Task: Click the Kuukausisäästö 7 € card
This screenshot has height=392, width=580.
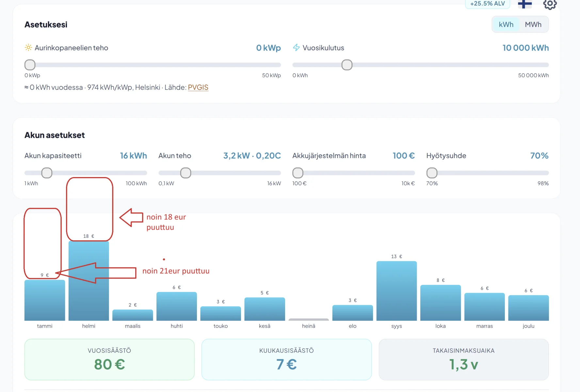Action: (286, 359)
